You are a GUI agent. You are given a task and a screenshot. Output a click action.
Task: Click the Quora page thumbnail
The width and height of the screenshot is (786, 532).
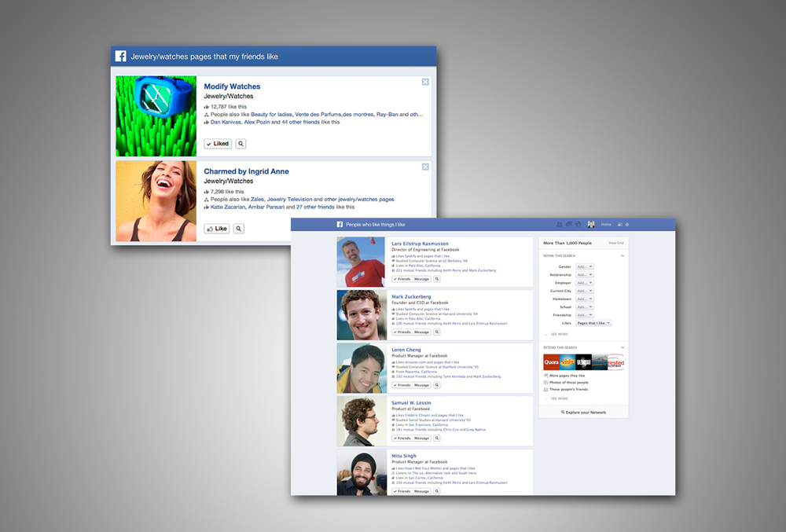[x=551, y=362]
